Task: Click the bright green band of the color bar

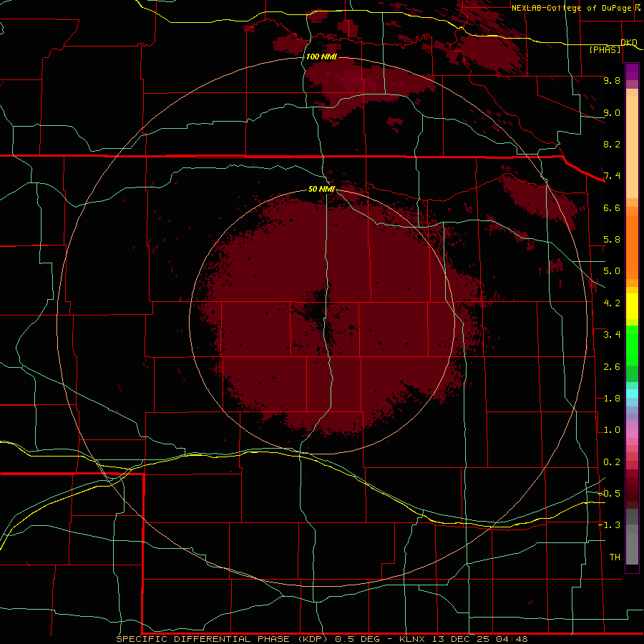Action: coord(632,345)
